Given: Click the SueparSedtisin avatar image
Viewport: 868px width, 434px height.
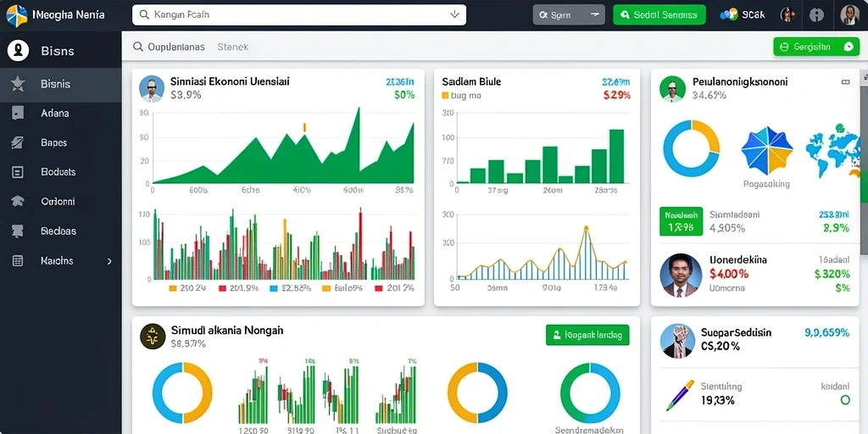Looking at the screenshot, I should [677, 341].
